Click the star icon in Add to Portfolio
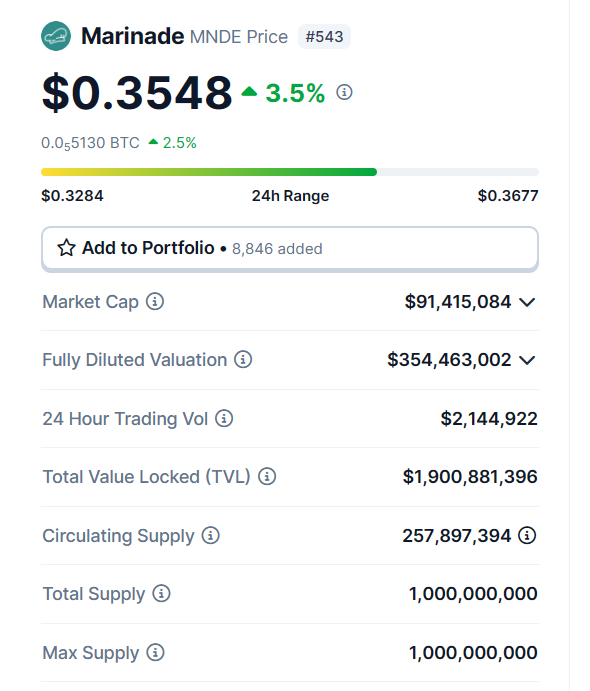The height and width of the screenshot is (691, 590). [67, 248]
